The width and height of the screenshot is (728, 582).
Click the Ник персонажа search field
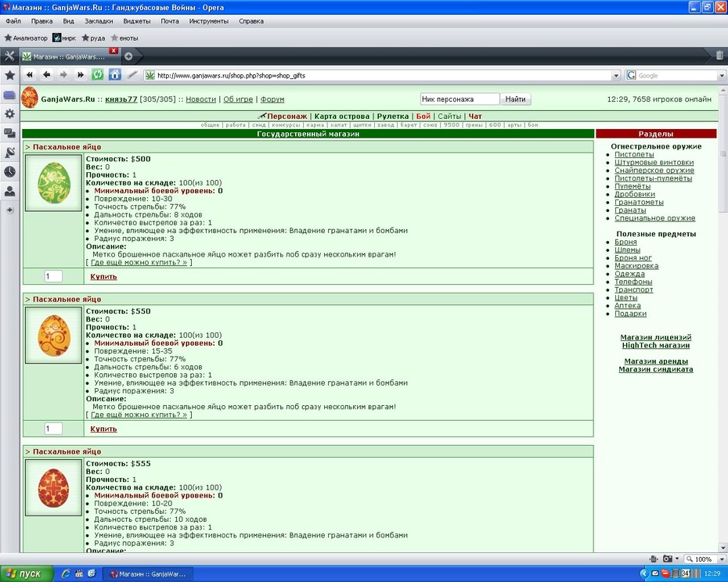[x=460, y=99]
